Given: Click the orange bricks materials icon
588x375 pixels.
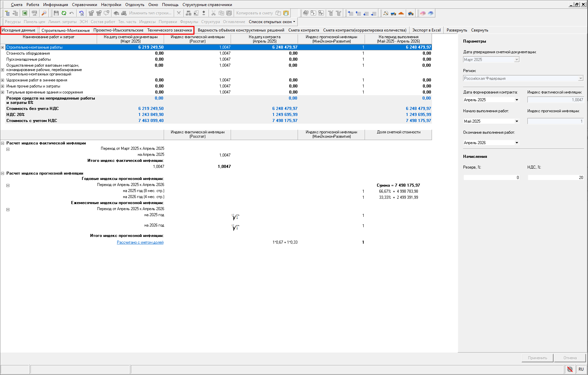Looking at the screenshot, I should (401, 13).
